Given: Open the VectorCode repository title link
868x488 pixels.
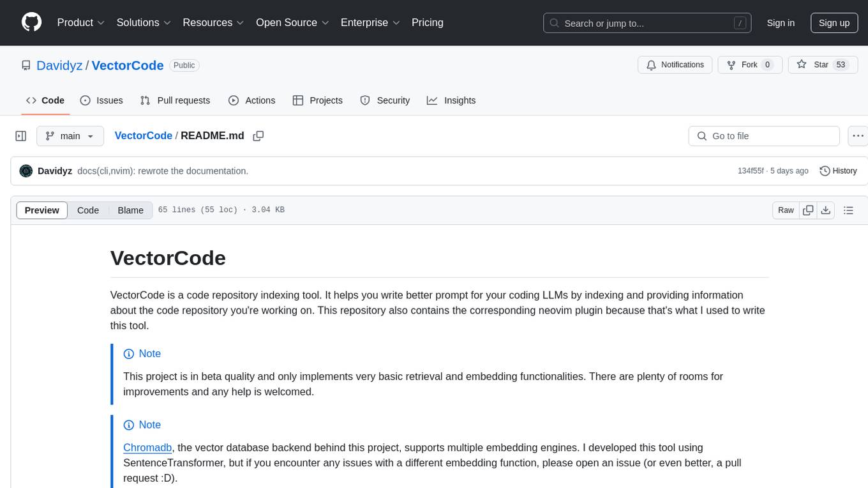Looking at the screenshot, I should pyautogui.click(x=128, y=65).
